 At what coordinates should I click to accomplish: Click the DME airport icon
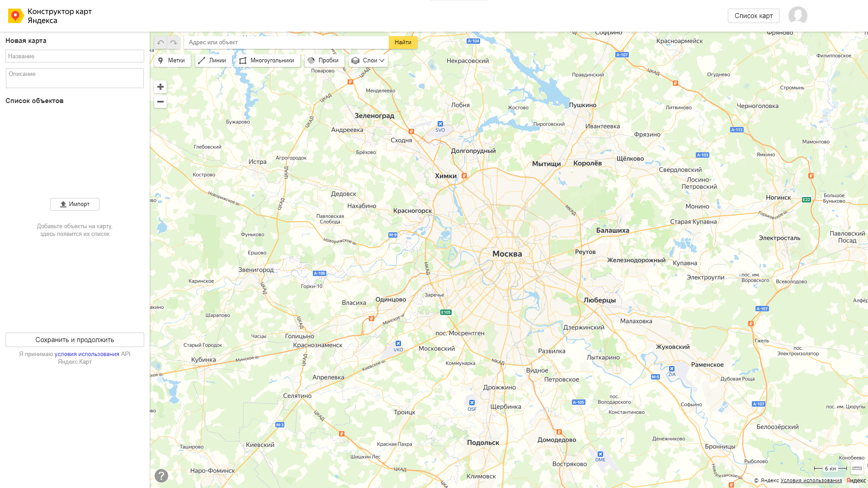600,454
